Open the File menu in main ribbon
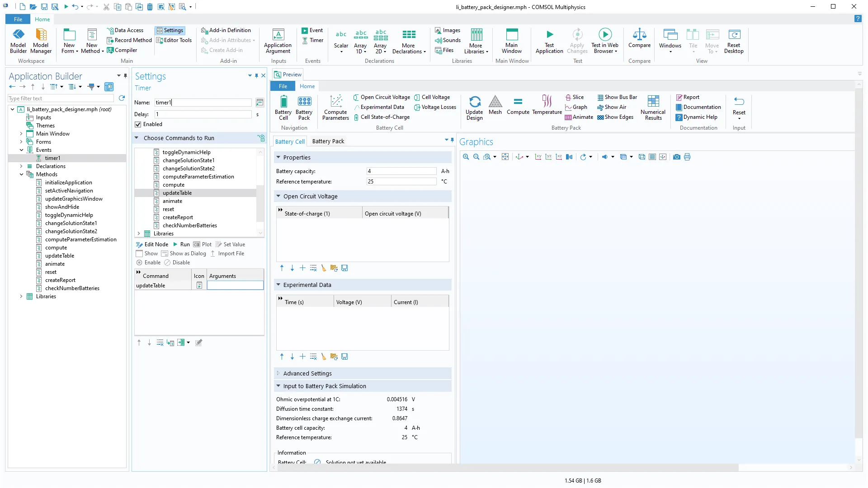868x488 pixels. coord(18,19)
